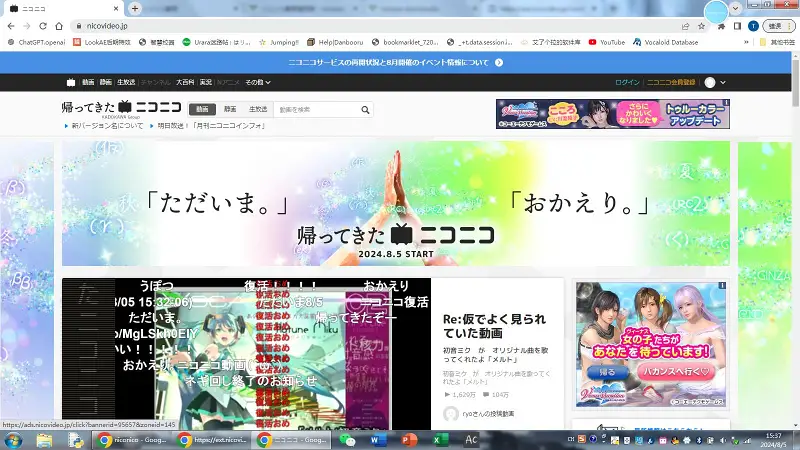The image size is (800, 450).
Task: Open 大百科 in the black navbar
Action: pyautogui.click(x=185, y=82)
